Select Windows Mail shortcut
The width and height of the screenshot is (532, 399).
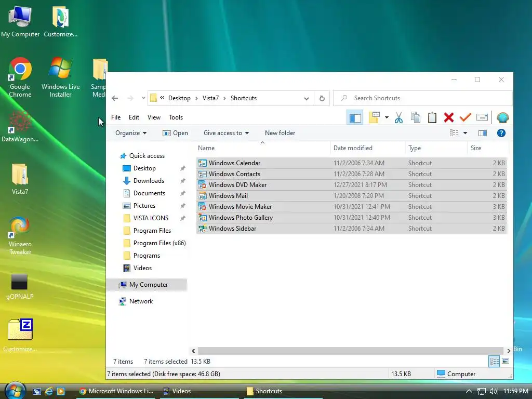click(352, 196)
